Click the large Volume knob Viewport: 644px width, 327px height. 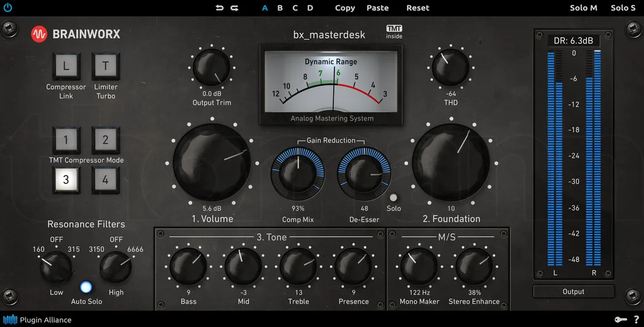[212, 163]
